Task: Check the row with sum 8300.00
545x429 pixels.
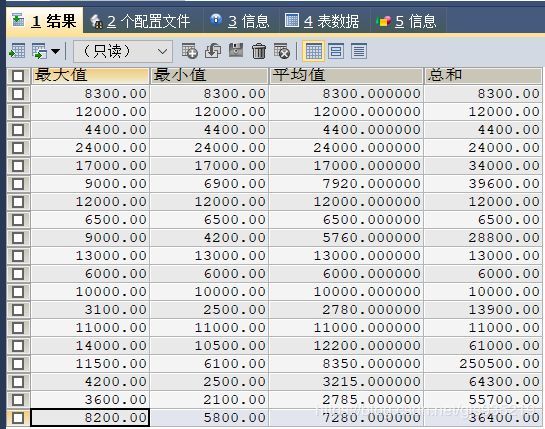Action: [18, 94]
